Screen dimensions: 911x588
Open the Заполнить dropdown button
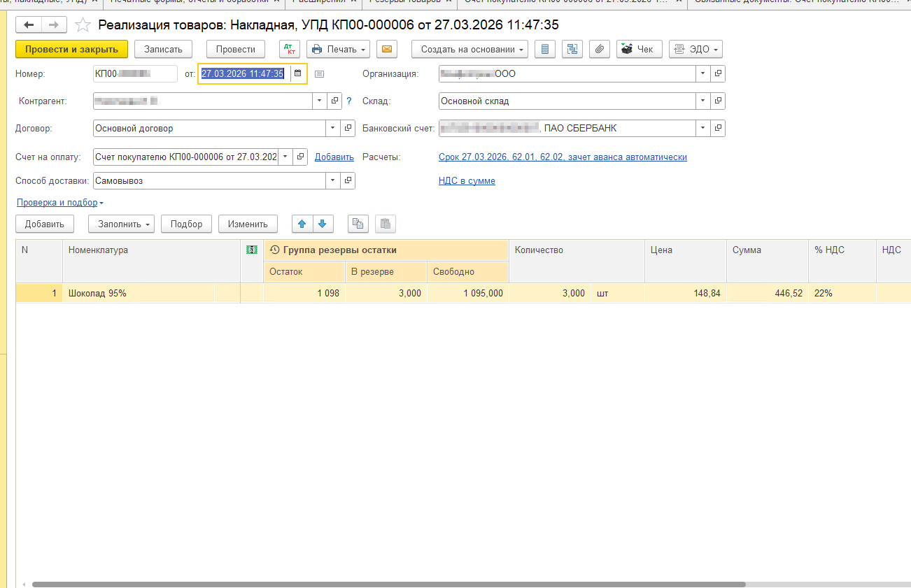pos(121,224)
